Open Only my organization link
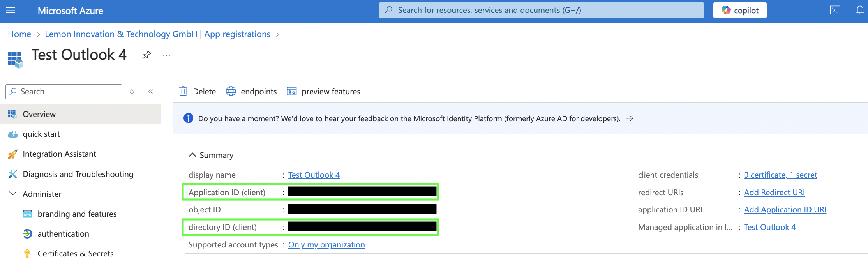Screen dimensions: 868x258 [326, 245]
